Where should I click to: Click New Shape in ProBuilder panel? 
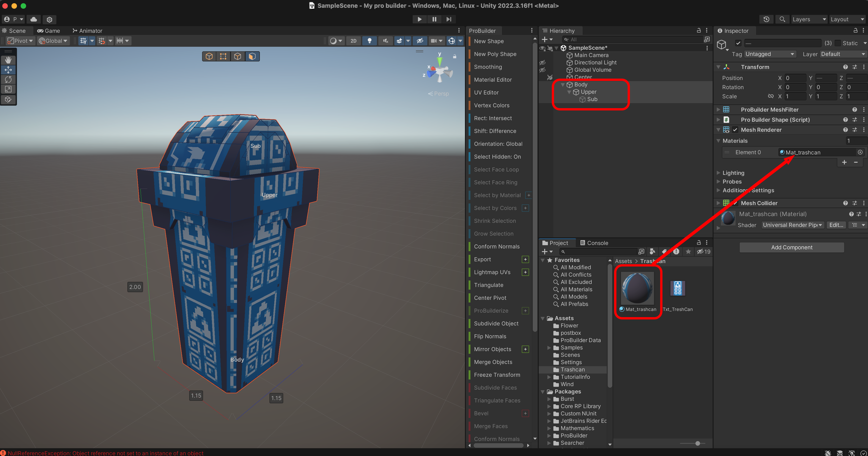click(x=489, y=41)
